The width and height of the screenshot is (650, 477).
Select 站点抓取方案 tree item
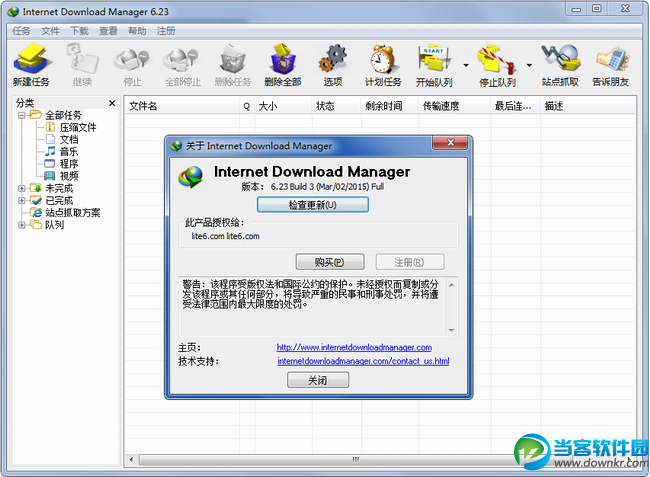click(73, 213)
